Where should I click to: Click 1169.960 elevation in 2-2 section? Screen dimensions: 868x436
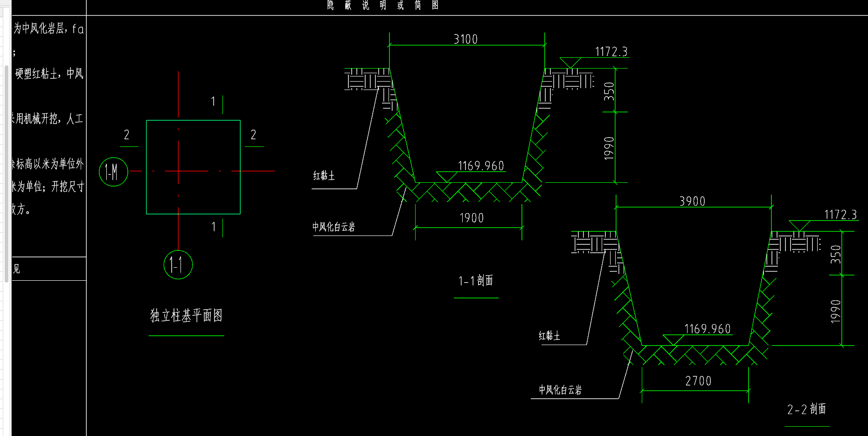pyautogui.click(x=707, y=329)
